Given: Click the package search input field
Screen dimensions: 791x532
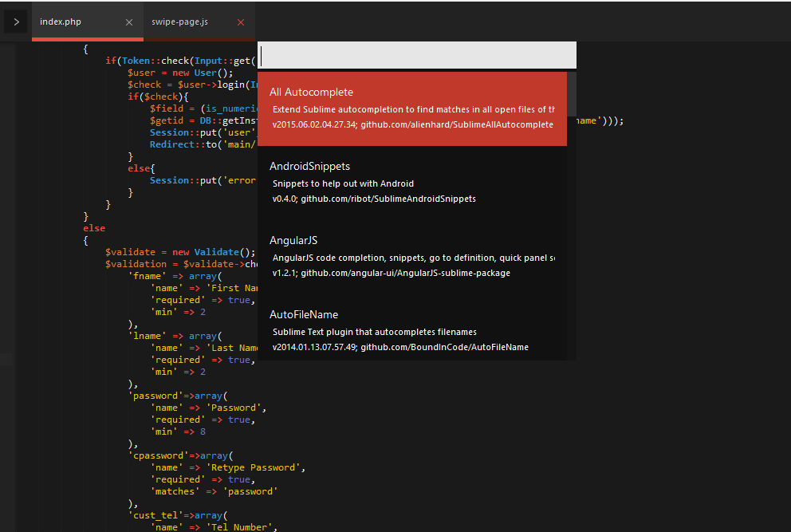Looking at the screenshot, I should tap(415, 54).
